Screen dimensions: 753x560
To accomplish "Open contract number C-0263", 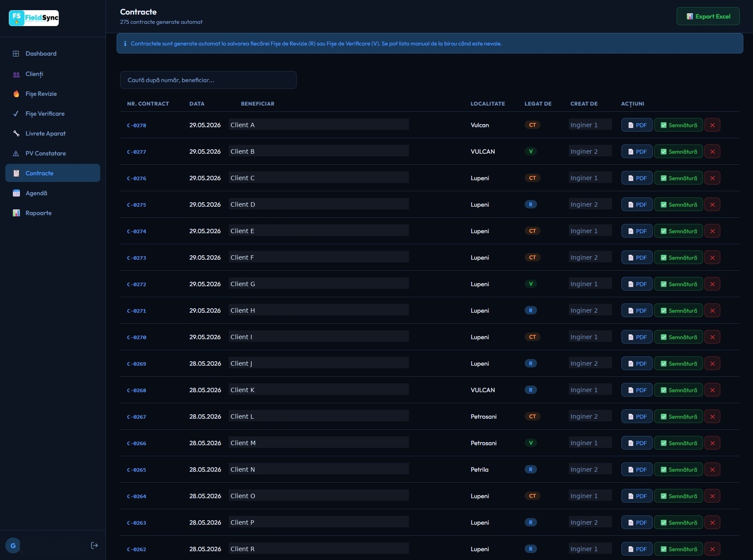I will pos(136,523).
